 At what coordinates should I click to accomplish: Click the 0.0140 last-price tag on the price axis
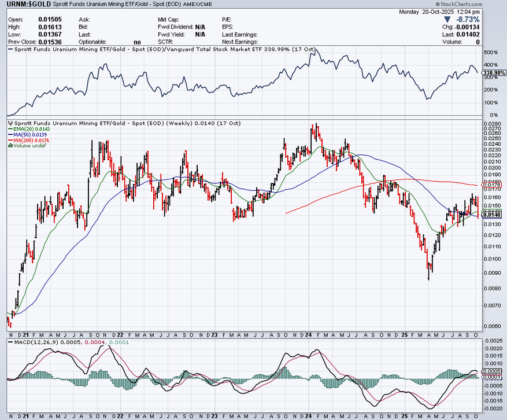(x=493, y=215)
